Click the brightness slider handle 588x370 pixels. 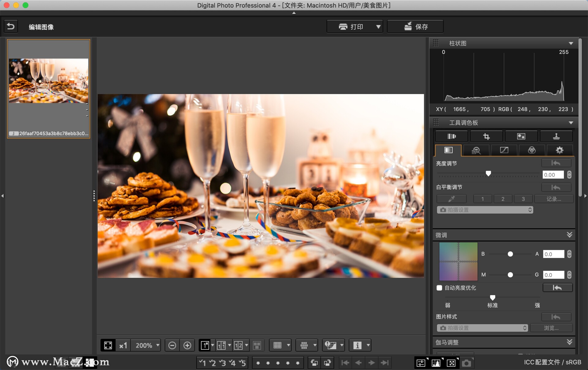pyautogui.click(x=488, y=174)
